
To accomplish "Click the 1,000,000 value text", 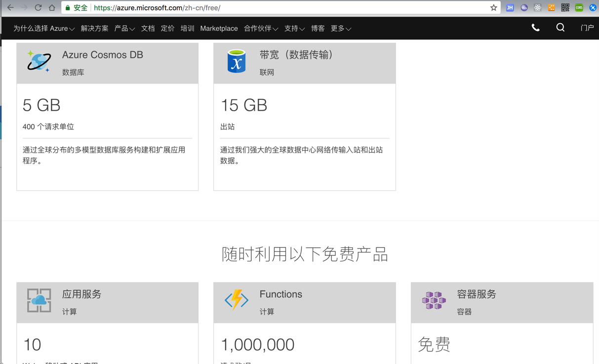I will coord(257,345).
